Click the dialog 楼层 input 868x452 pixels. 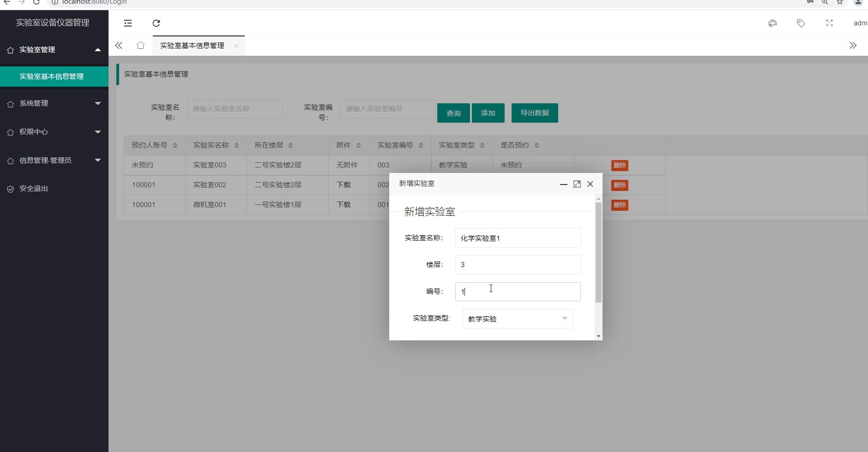(518, 265)
